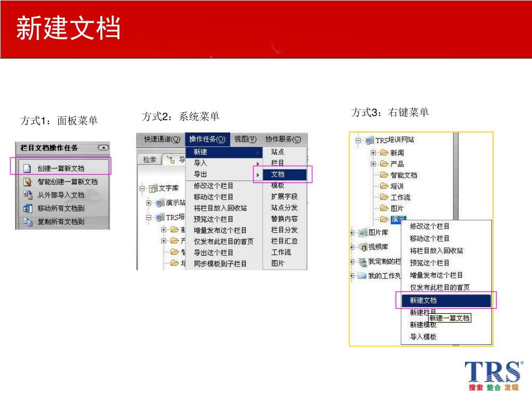Click the move icon beside 移动所有文档到
Screen dimensions: 532x399
pyautogui.click(x=28, y=208)
